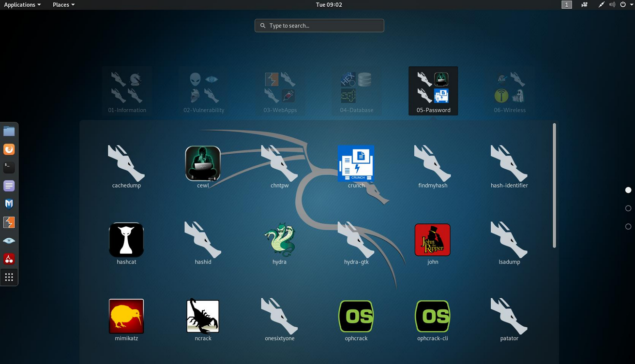The width and height of the screenshot is (635, 364).
Task: Open John the Ripper
Action: [433, 244]
